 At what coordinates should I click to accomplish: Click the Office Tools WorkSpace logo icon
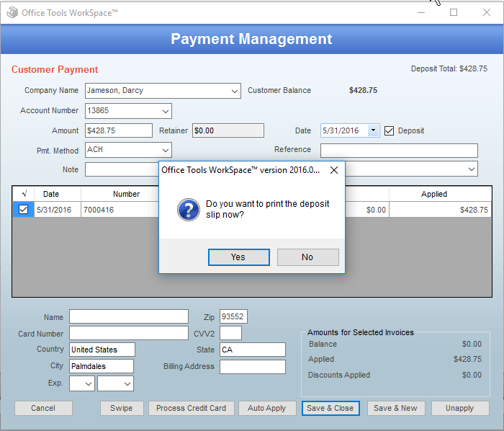pyautogui.click(x=12, y=12)
